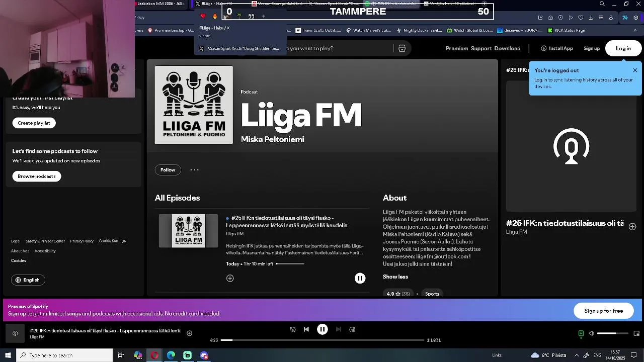Click the Windows taskbar search box

[x=64, y=355]
